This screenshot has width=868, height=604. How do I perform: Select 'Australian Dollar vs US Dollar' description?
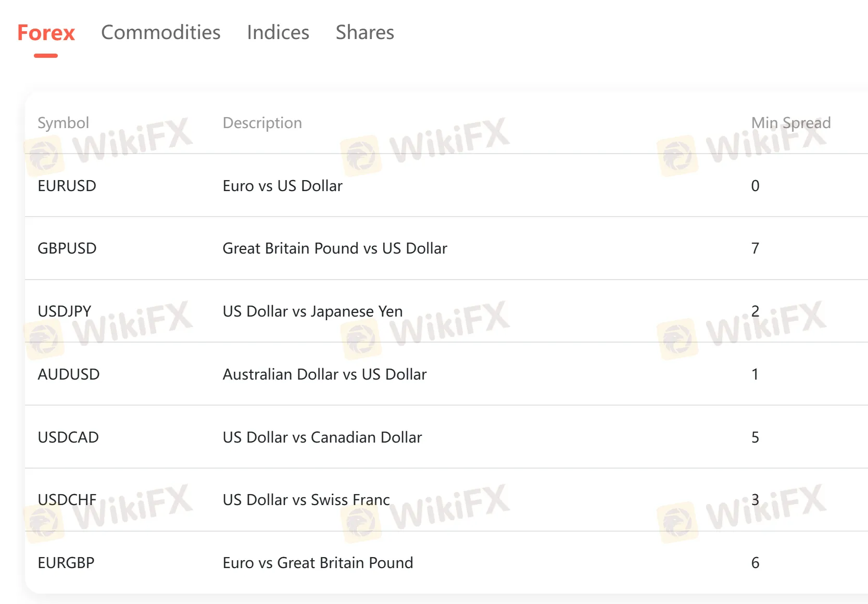tap(324, 374)
